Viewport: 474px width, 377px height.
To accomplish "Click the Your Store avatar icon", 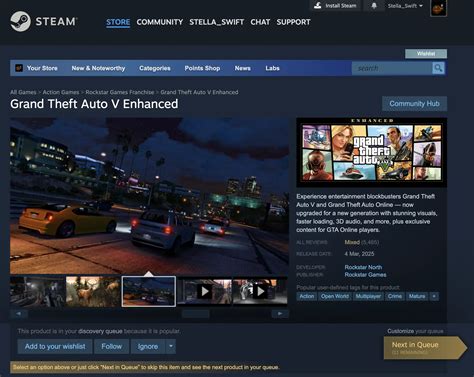I will 19,68.
